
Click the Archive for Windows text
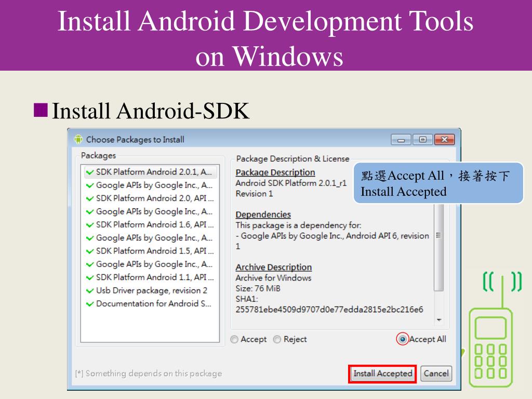[273, 278]
